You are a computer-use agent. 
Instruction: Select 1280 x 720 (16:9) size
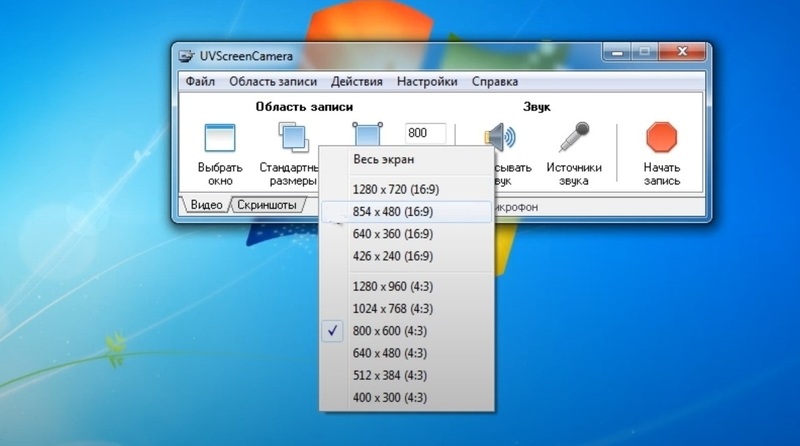coord(407,189)
